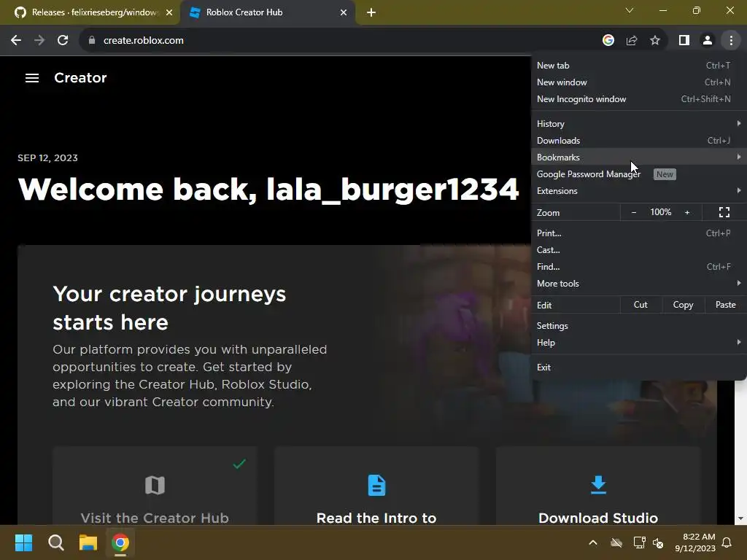The width and height of the screenshot is (747, 560).
Task: Increase zoom with the plus button
Action: [x=687, y=212]
